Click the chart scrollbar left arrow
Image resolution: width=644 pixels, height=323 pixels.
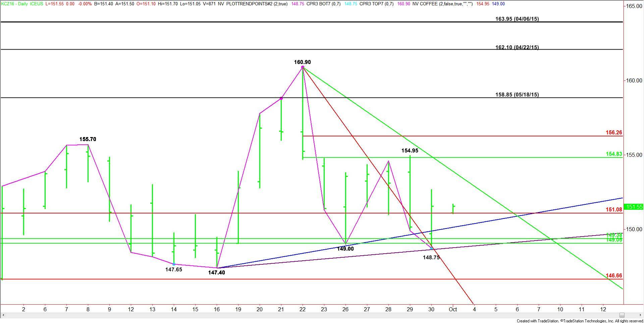(x=3, y=315)
